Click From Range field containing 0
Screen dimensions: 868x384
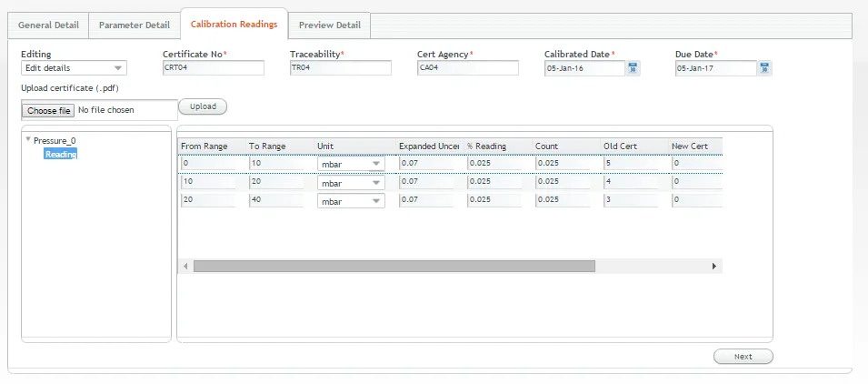[208, 163]
